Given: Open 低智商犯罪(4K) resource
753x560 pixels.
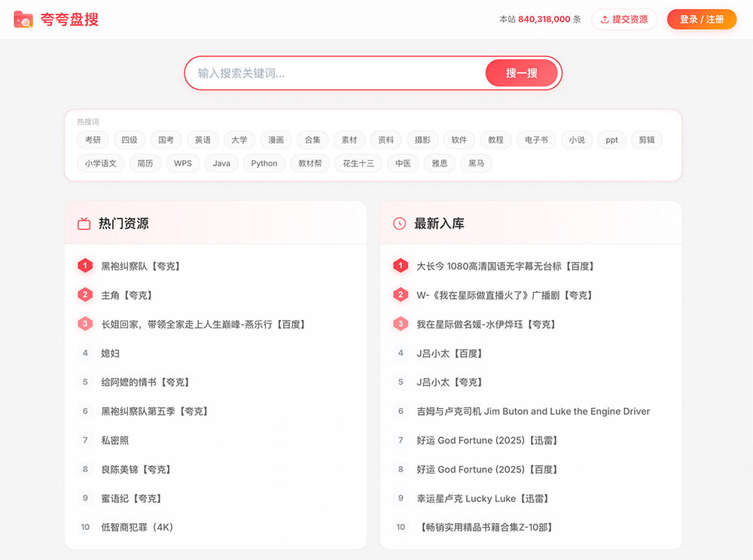Looking at the screenshot, I should (137, 528).
